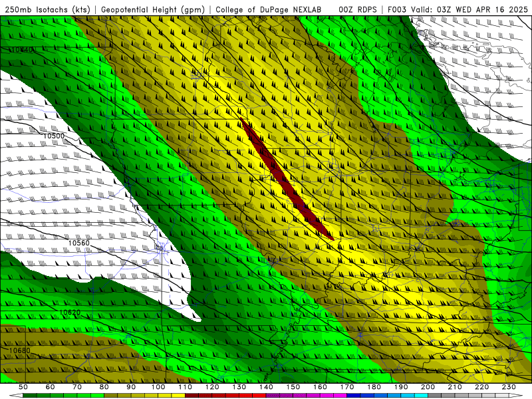This screenshot has height=399, width=532.
Task: Click the 170 value on the color scale
Action: [346, 387]
